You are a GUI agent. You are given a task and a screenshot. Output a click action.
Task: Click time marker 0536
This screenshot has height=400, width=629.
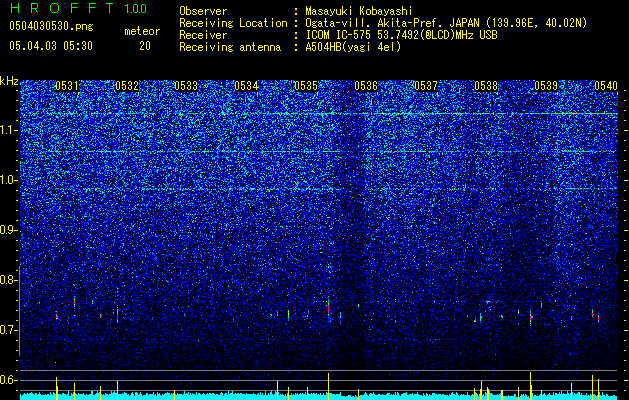point(366,86)
